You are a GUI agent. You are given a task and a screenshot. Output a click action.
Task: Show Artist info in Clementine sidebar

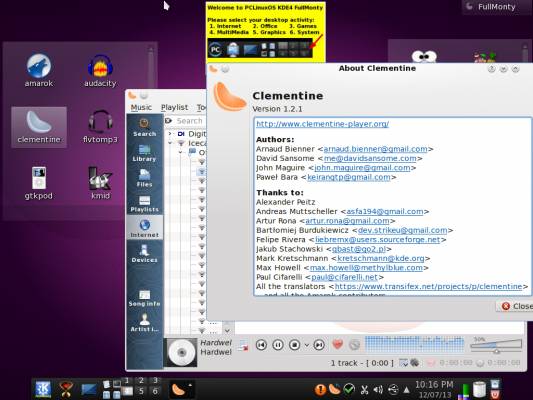(x=144, y=323)
